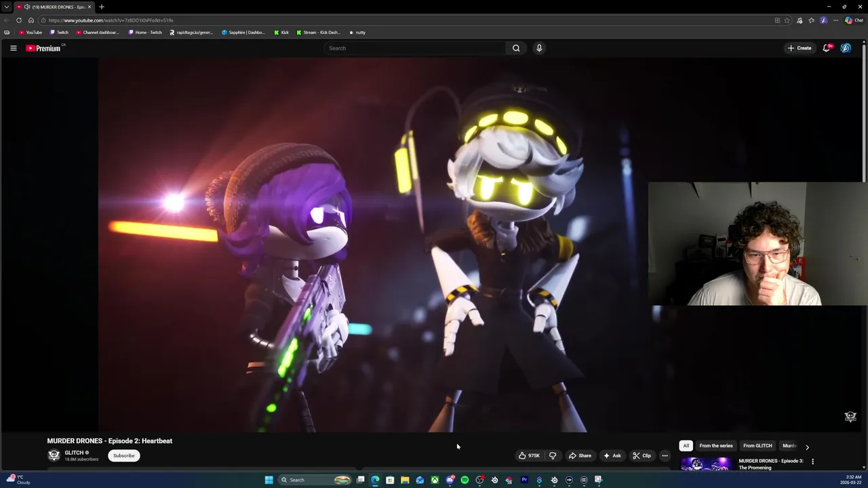Open the Copilot Chat sidebar

(x=854, y=20)
